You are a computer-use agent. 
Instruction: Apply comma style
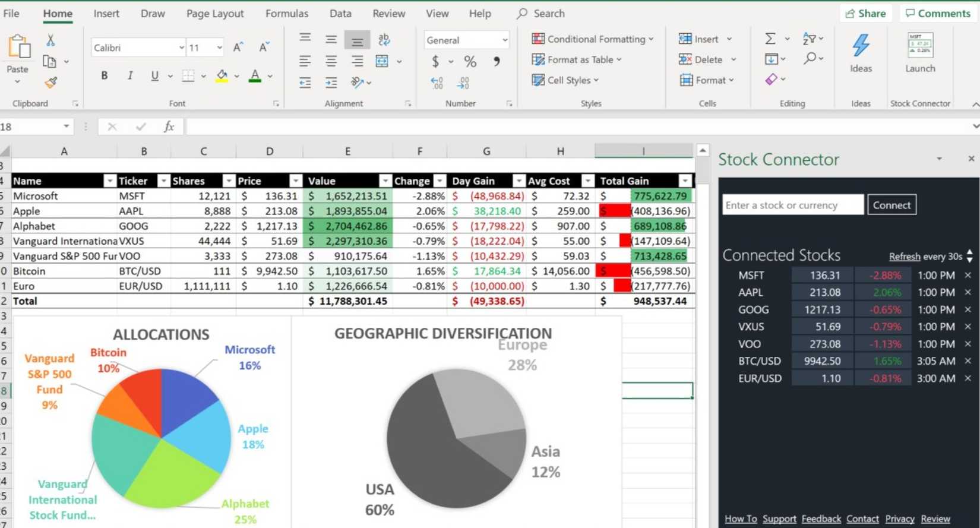tap(496, 61)
